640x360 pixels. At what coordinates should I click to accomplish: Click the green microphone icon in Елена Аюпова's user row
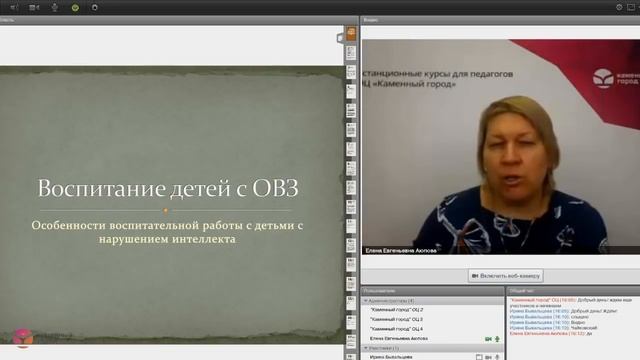(x=498, y=339)
